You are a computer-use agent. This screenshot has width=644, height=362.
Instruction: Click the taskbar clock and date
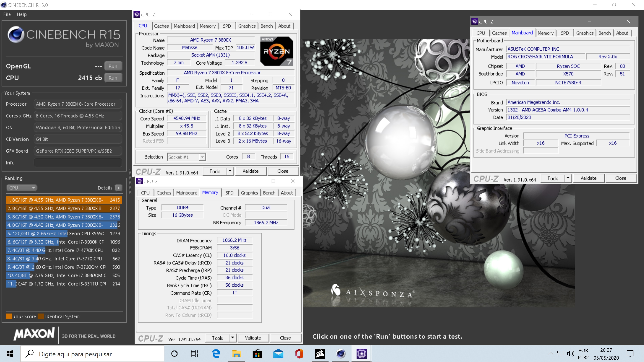606,354
